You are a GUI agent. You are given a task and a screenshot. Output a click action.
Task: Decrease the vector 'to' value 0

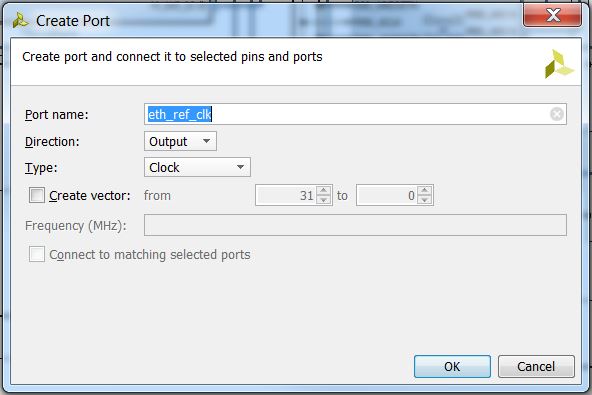[425, 200]
